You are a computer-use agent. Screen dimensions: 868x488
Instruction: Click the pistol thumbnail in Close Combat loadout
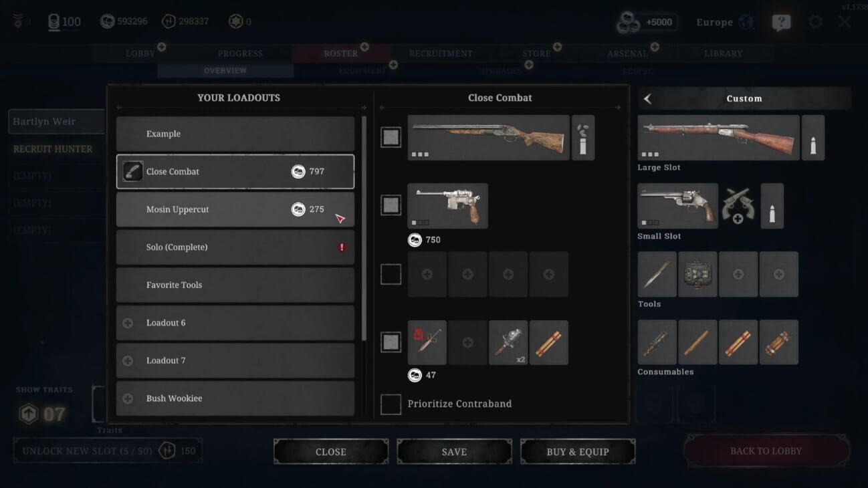point(447,206)
